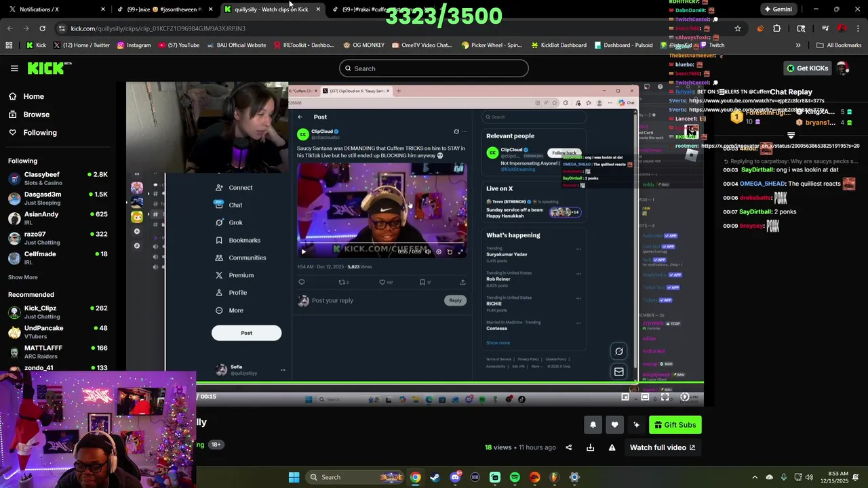
Task: Toggle mini player in clip controls
Action: (x=625, y=397)
